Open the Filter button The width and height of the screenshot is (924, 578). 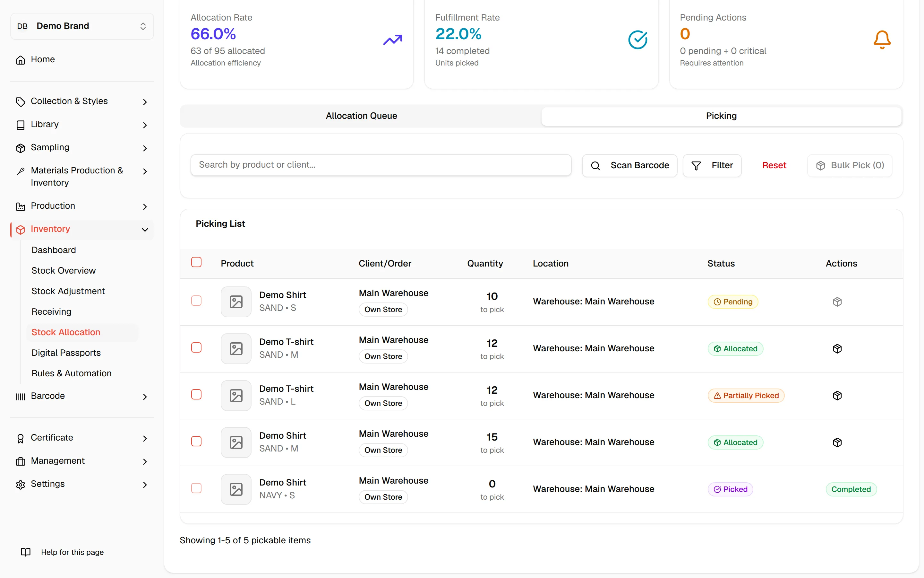[x=712, y=165]
